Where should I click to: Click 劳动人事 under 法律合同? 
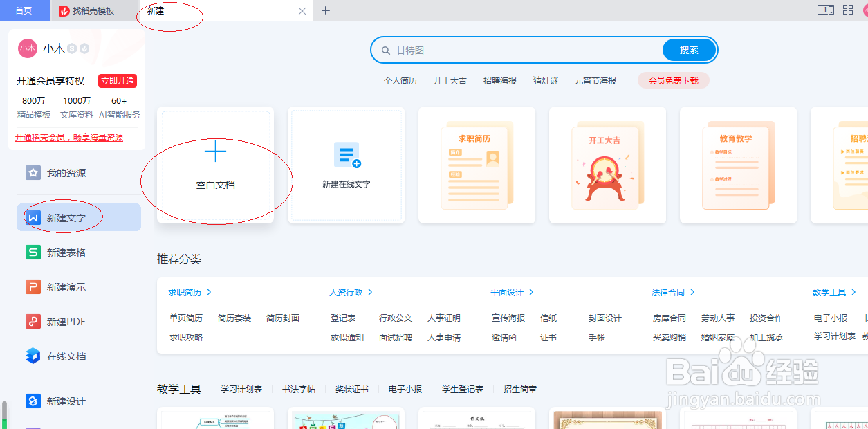[718, 318]
